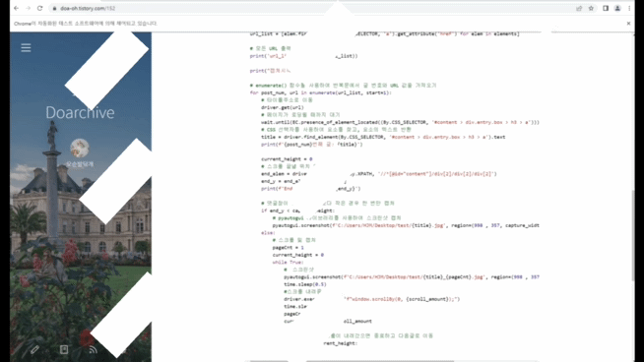Bookmark this page with the star
This screenshot has width=644, height=362.
pos(591,8)
